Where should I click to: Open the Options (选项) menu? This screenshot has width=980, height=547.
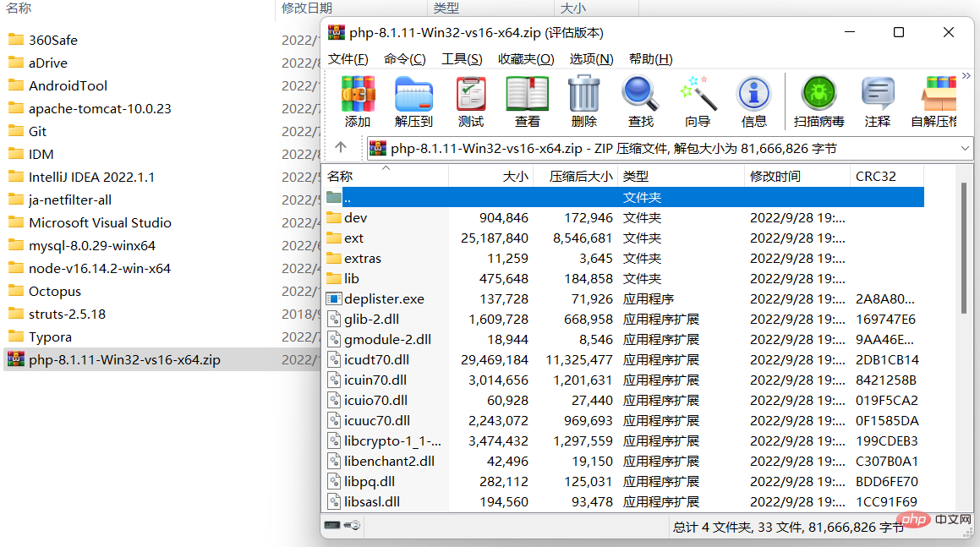click(591, 59)
